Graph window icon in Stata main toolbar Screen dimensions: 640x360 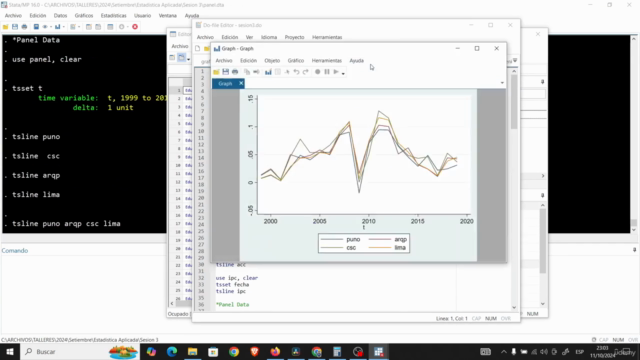point(57,27)
